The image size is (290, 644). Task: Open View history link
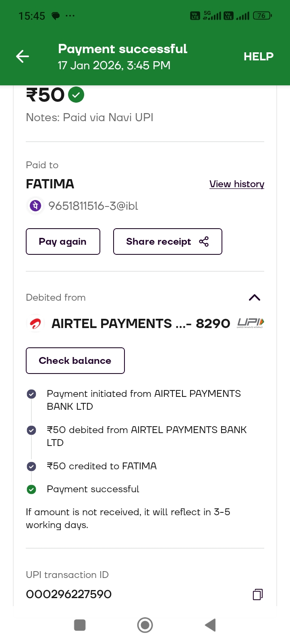point(237,184)
